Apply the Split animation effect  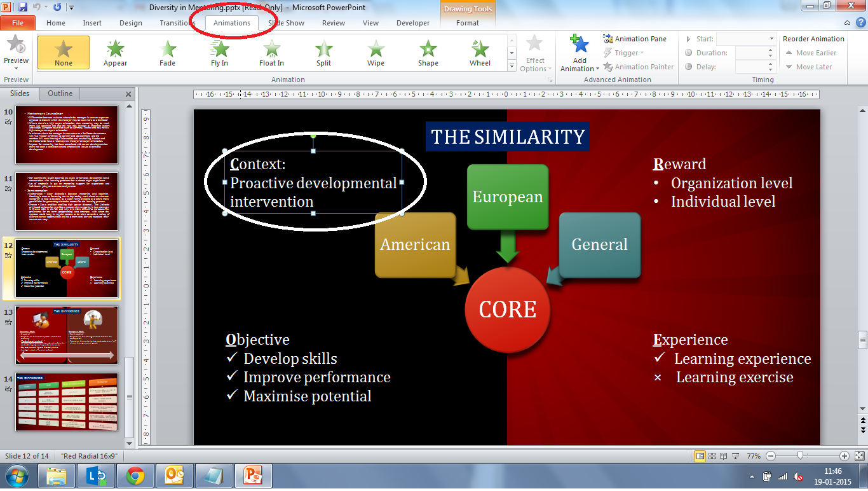(x=323, y=52)
